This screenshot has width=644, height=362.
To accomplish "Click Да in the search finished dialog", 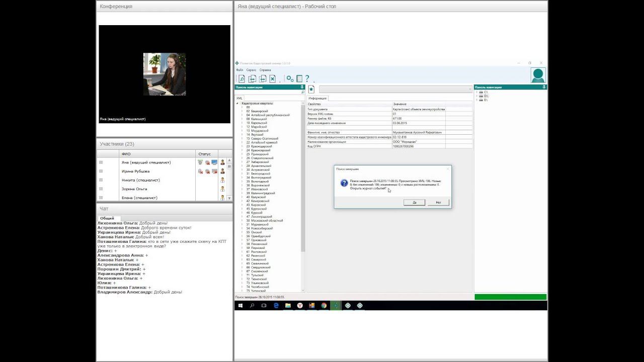I will [414, 202].
